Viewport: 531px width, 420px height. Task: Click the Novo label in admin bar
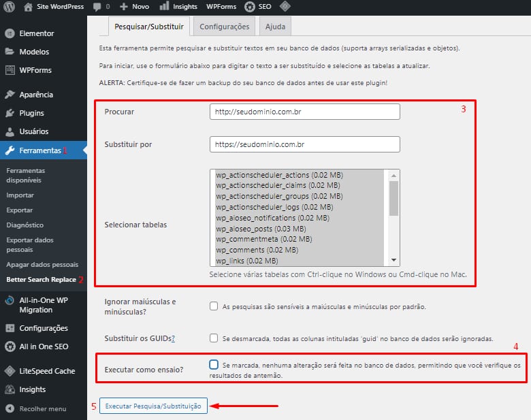[x=140, y=6]
